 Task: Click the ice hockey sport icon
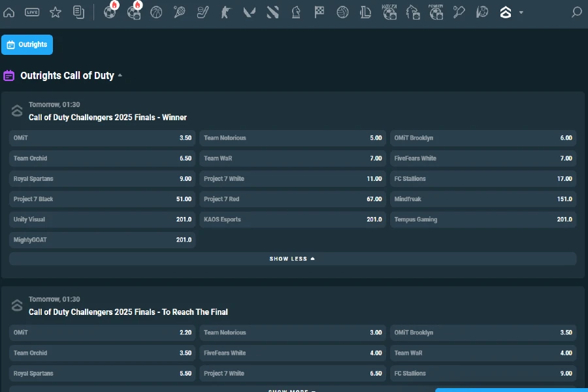pos(202,12)
